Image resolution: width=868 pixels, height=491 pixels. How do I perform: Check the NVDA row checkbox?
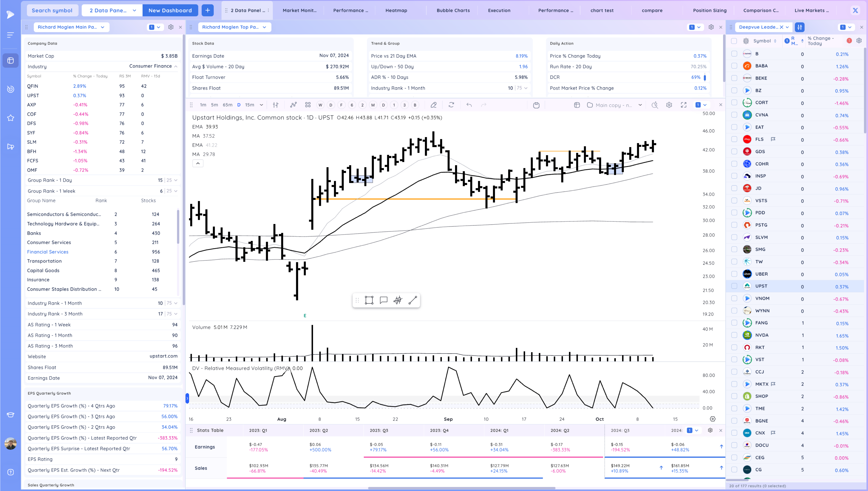pos(734,335)
